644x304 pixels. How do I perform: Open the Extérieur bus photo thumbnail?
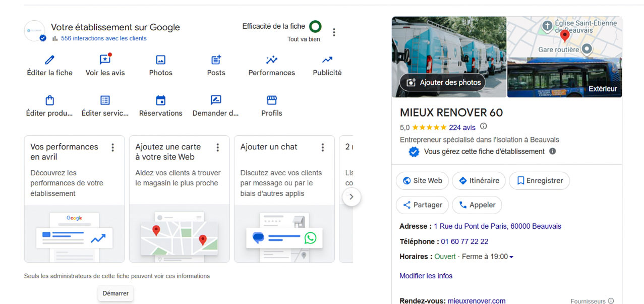pos(564,77)
